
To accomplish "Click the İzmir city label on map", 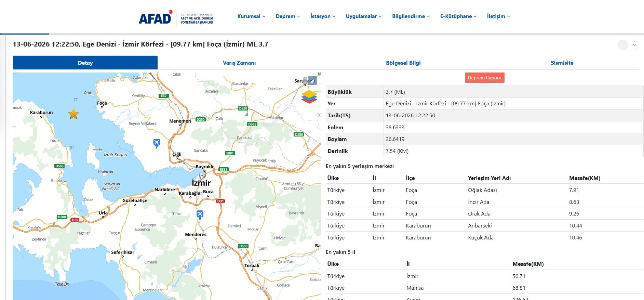I will (x=201, y=183).
